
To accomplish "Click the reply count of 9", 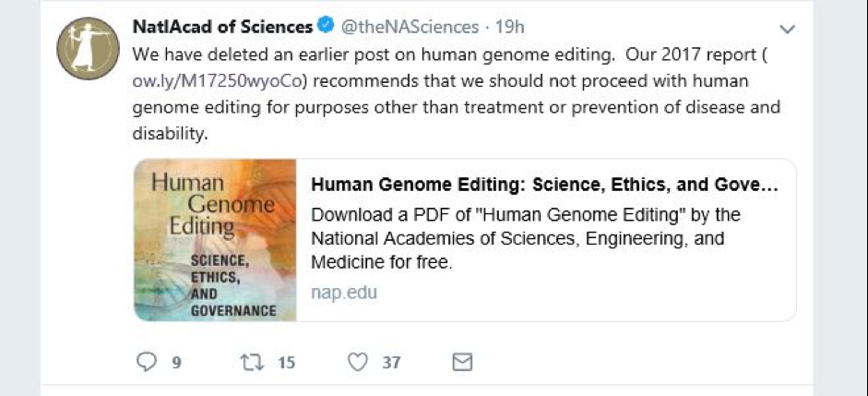I will click(175, 363).
